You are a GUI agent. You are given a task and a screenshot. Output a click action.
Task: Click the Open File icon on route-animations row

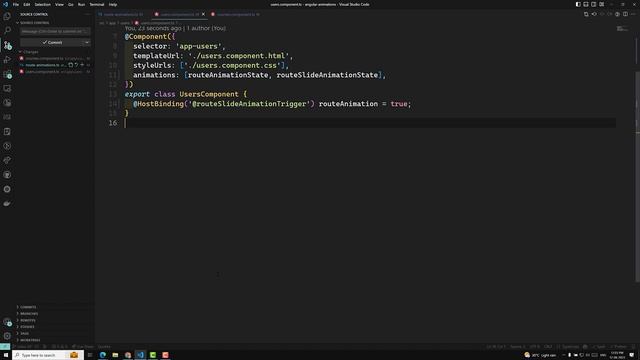click(71, 65)
